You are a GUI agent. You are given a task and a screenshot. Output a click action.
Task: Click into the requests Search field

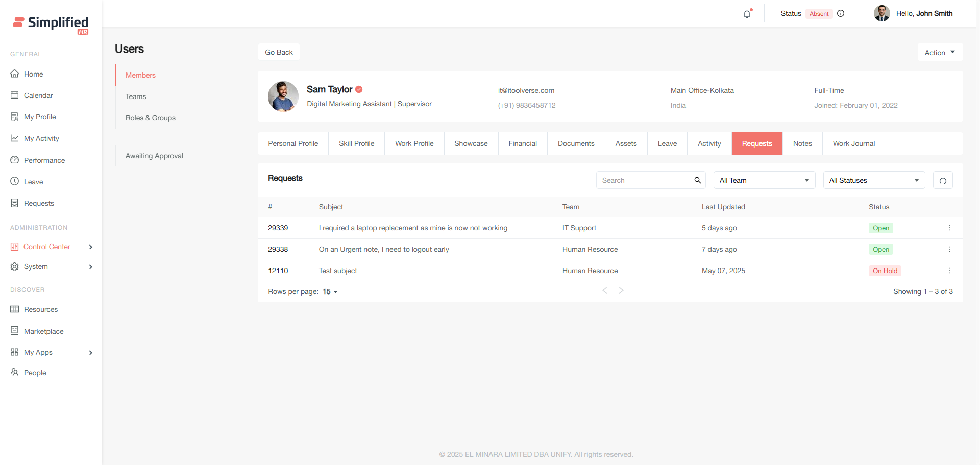644,180
